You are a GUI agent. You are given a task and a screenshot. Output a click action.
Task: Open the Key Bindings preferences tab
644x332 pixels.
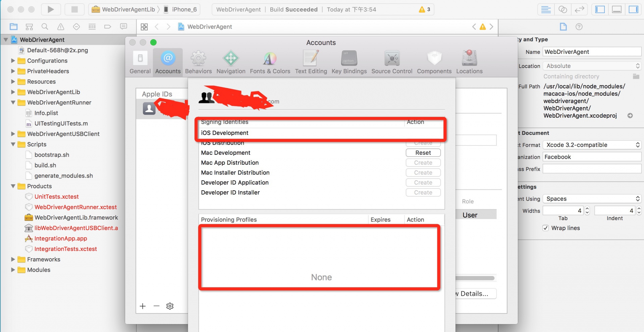(349, 63)
